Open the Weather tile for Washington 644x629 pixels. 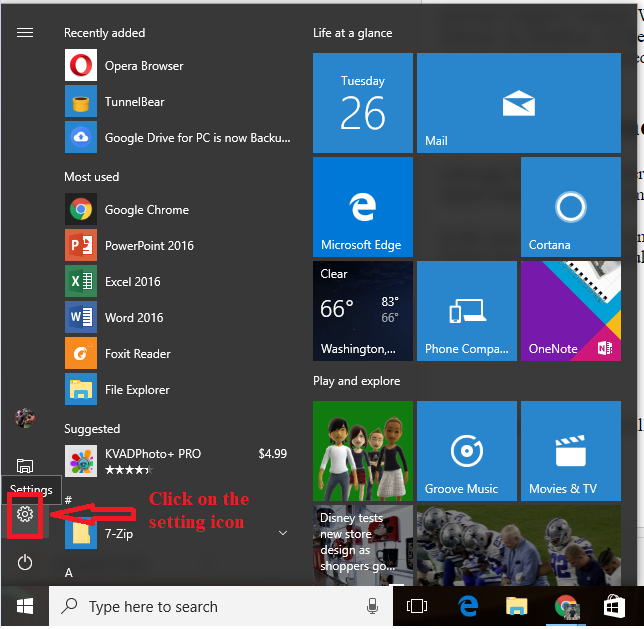[363, 311]
